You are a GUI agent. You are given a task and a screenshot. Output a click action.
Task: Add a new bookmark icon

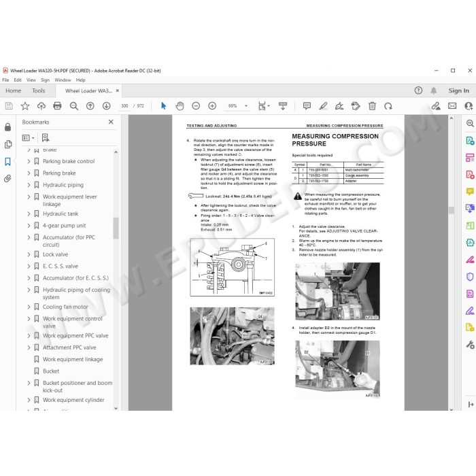click(x=46, y=138)
